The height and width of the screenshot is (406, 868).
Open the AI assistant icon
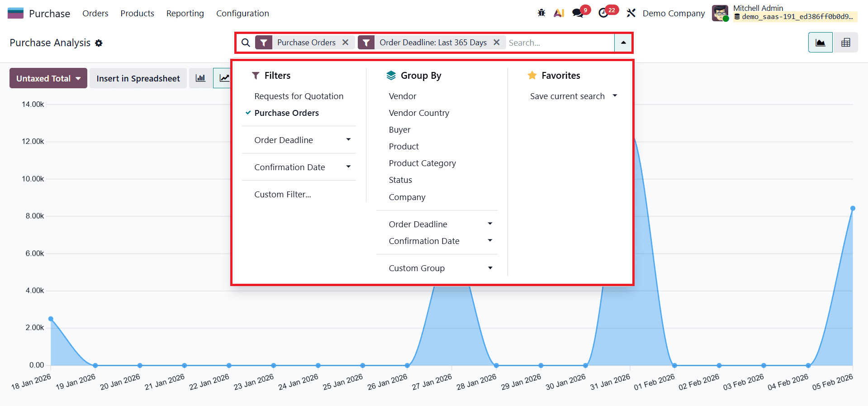tap(559, 13)
